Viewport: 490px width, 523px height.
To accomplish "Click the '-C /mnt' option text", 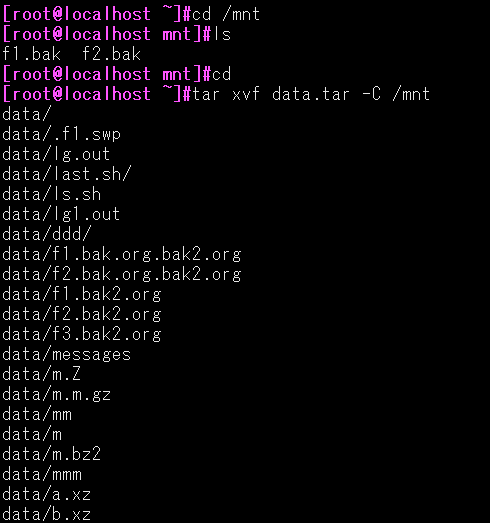I will [396, 94].
